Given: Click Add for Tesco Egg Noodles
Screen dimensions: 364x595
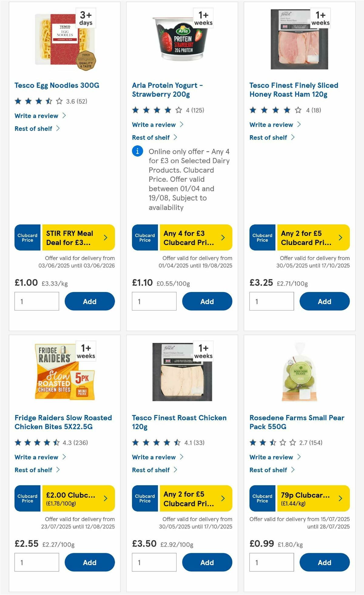Looking at the screenshot, I should click(x=89, y=301).
